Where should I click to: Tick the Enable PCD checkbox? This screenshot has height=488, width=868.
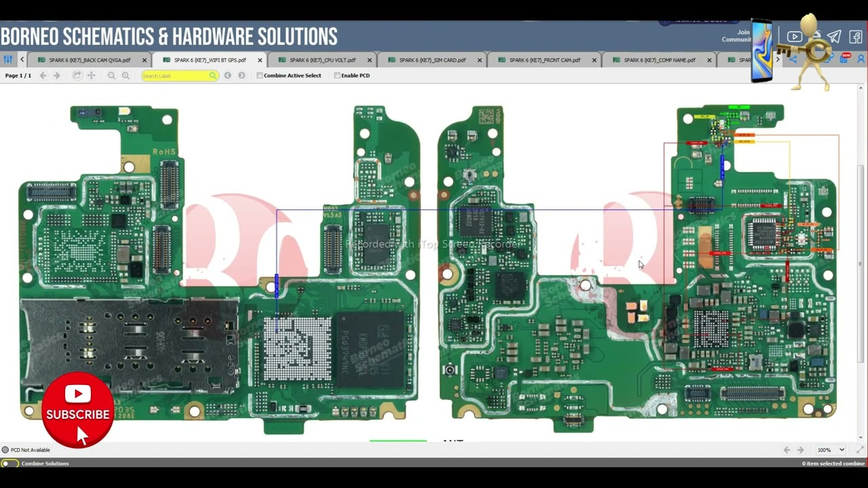(337, 76)
